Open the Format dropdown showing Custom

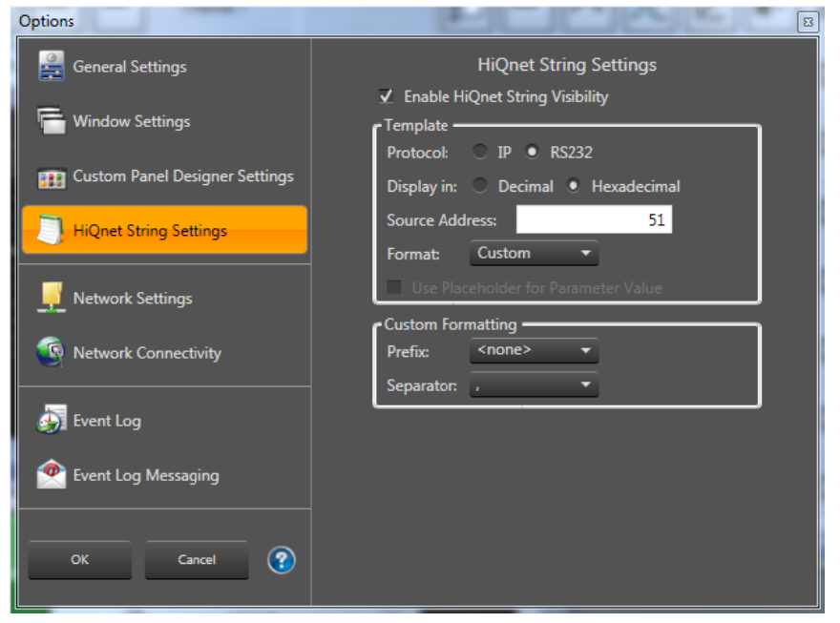tap(534, 254)
